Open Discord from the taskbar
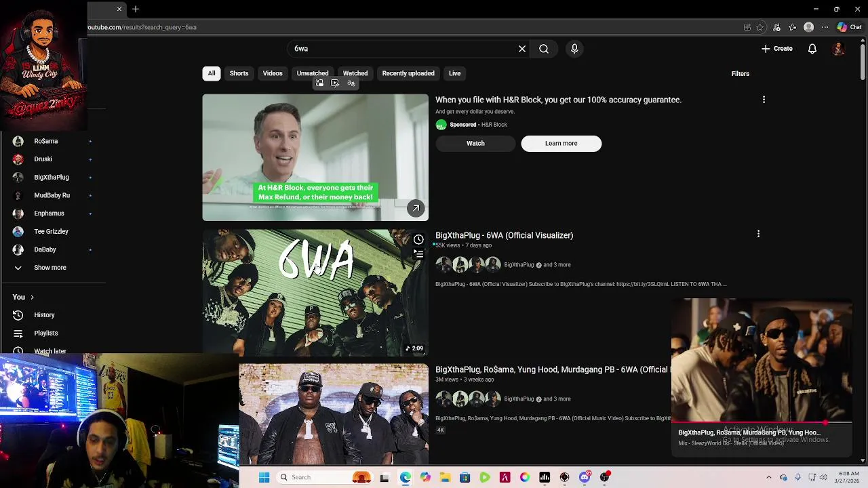Image resolution: width=868 pixels, height=488 pixels. (x=585, y=477)
